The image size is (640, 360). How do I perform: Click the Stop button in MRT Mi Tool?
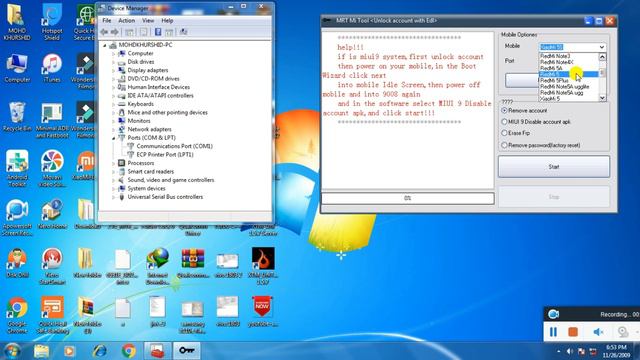coord(554,197)
